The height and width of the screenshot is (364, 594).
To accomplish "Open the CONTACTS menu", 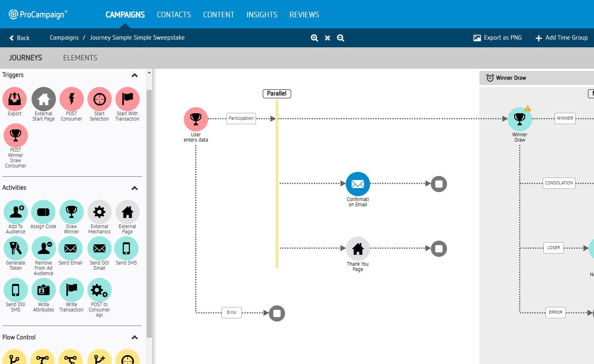I will (x=174, y=15).
